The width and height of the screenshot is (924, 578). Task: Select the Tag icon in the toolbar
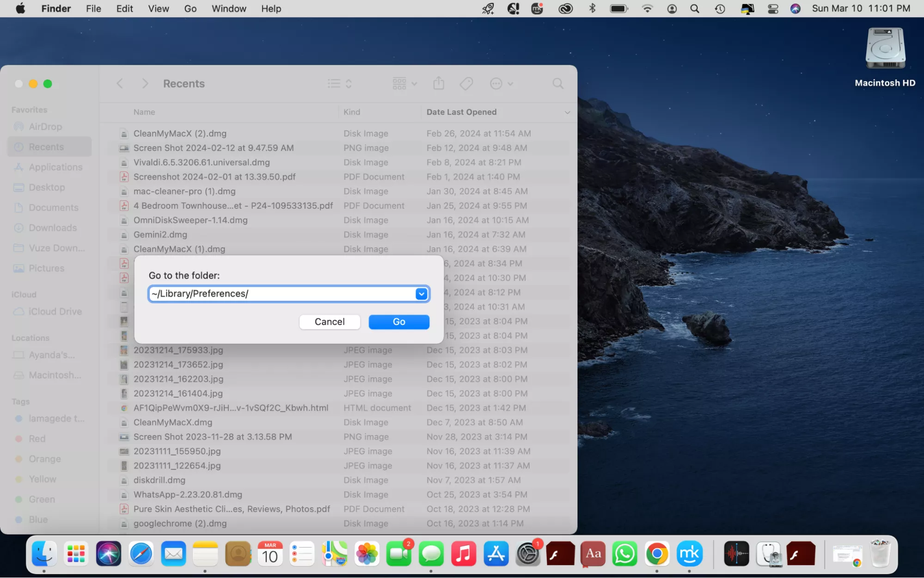click(x=466, y=83)
